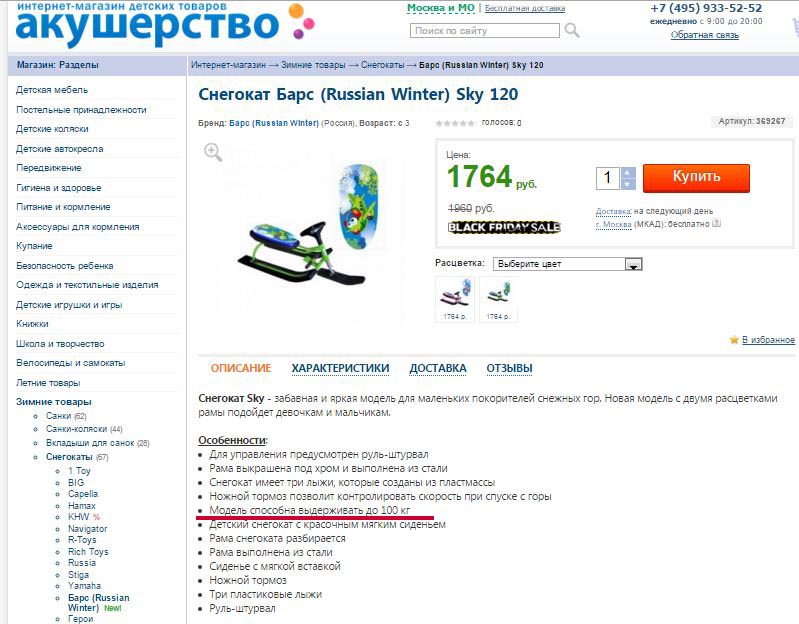Open the Обратная связь link
This screenshot has height=624, width=799.
point(705,35)
